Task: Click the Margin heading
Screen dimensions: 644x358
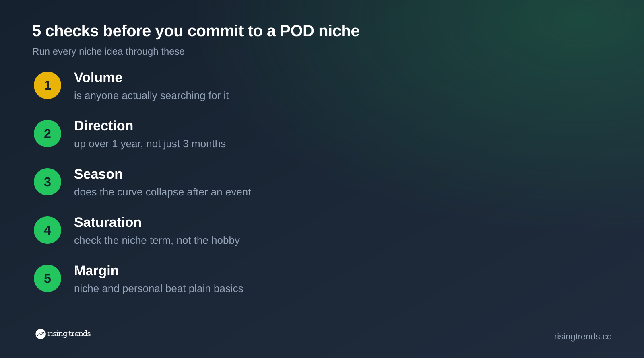Action: (x=96, y=271)
